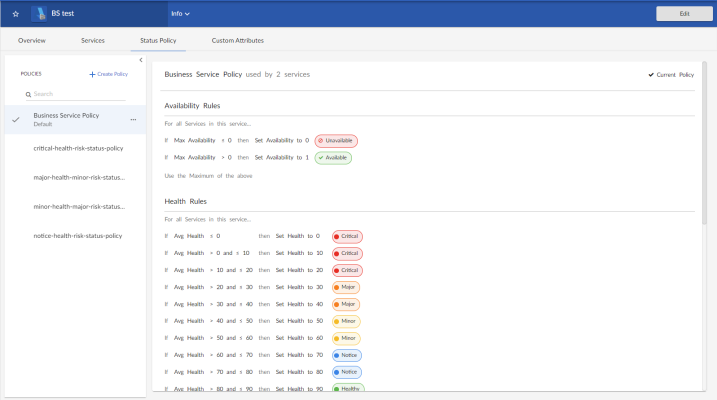The width and height of the screenshot is (717, 400).
Task: Click the BS test service avatar icon
Action: tap(39, 14)
